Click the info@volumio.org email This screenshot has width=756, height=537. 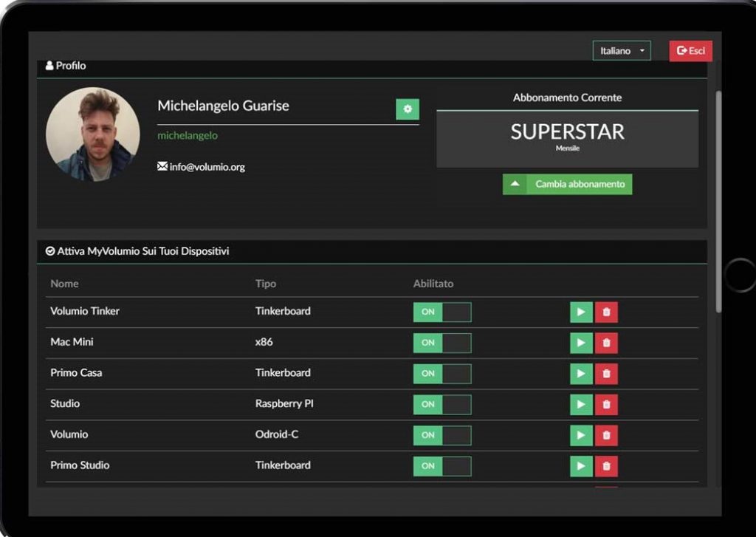207,167
